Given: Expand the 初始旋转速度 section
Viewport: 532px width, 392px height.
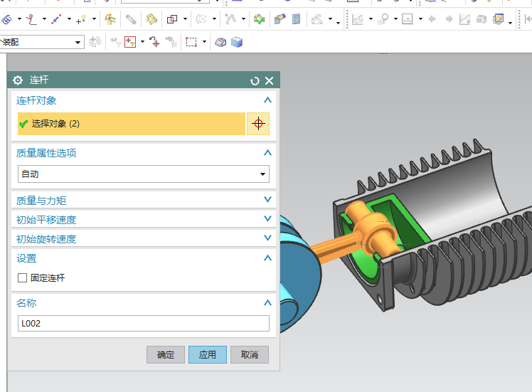Looking at the screenshot, I should [x=267, y=238].
